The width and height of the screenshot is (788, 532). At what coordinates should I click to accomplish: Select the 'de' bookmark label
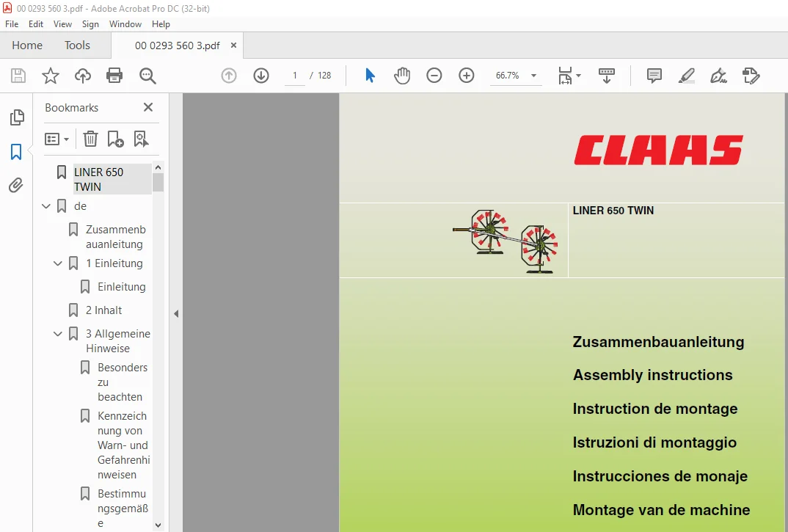80,206
